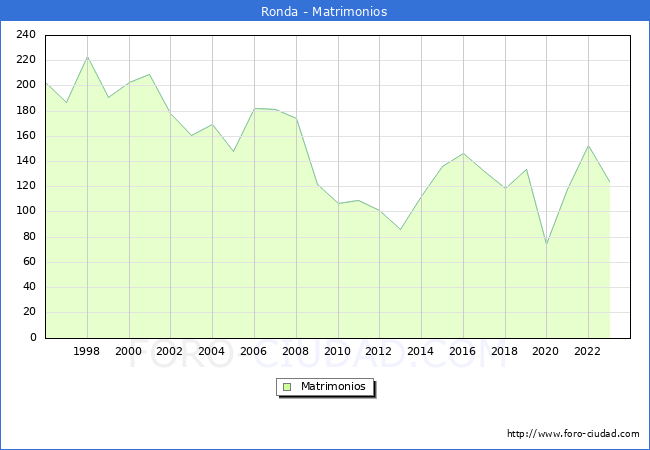Click the 2016 peak data point

(463, 153)
